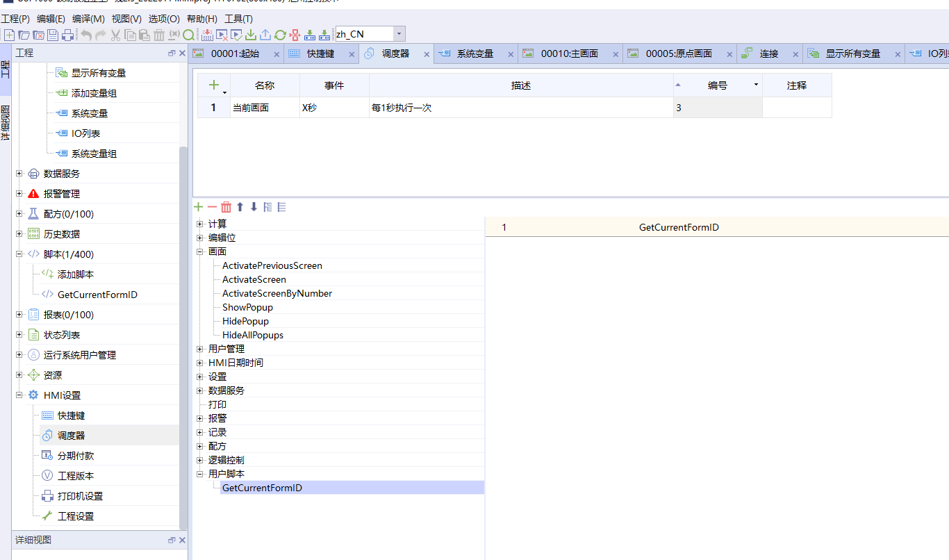This screenshot has height=560, width=949.
Task: Move function up with up arrow
Action: 240,207
